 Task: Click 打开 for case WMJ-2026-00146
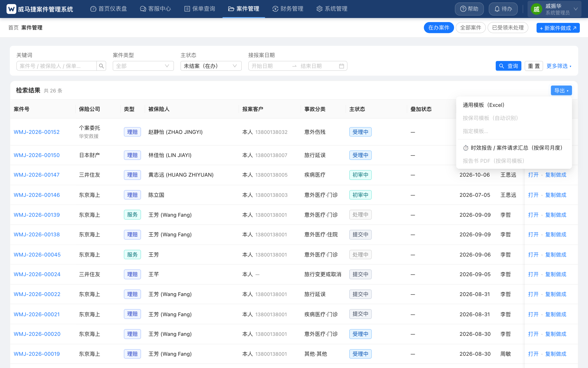point(533,195)
